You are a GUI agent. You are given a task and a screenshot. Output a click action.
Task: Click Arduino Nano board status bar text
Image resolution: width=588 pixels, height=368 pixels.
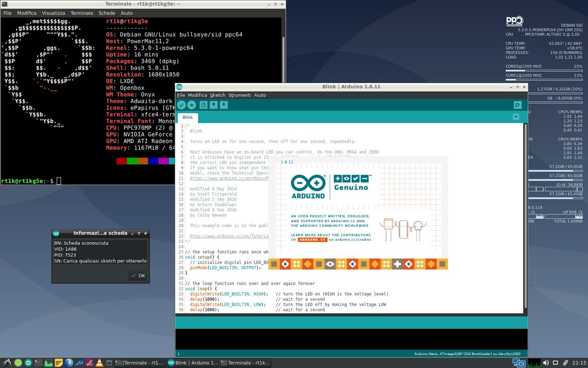[x=466, y=353]
